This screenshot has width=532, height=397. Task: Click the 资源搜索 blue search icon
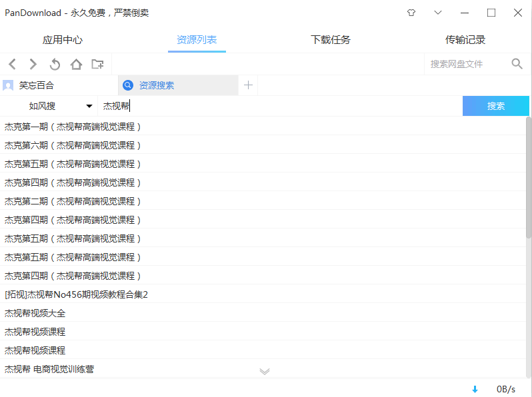pyautogui.click(x=128, y=85)
